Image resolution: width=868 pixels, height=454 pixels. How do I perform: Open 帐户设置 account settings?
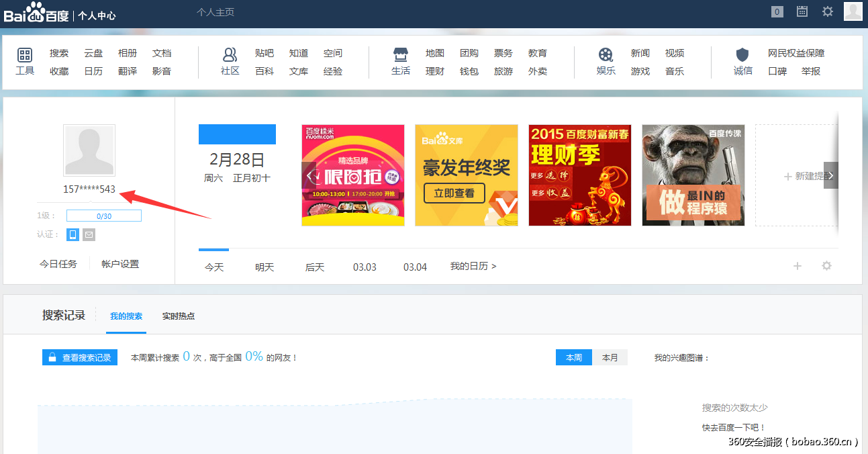(120, 264)
